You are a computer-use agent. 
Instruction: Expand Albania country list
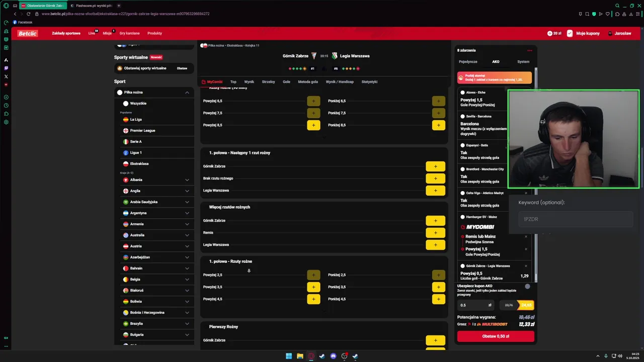click(187, 180)
